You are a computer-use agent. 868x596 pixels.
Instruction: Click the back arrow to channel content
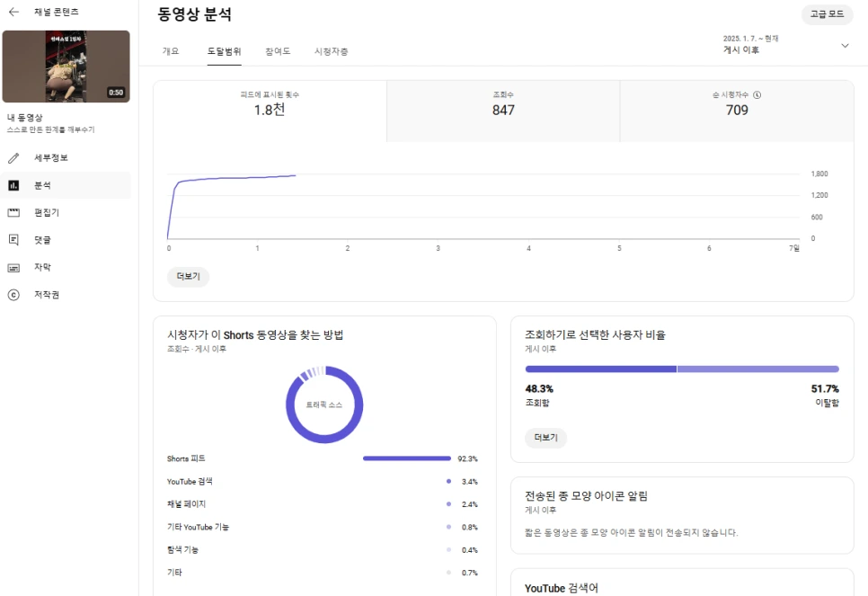pos(13,12)
